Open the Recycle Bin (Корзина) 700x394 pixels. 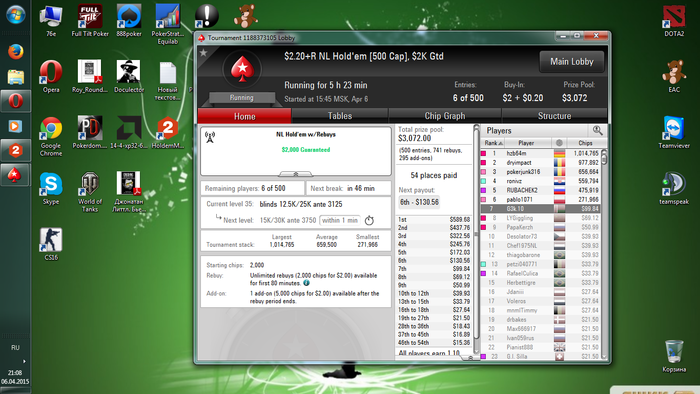674,356
